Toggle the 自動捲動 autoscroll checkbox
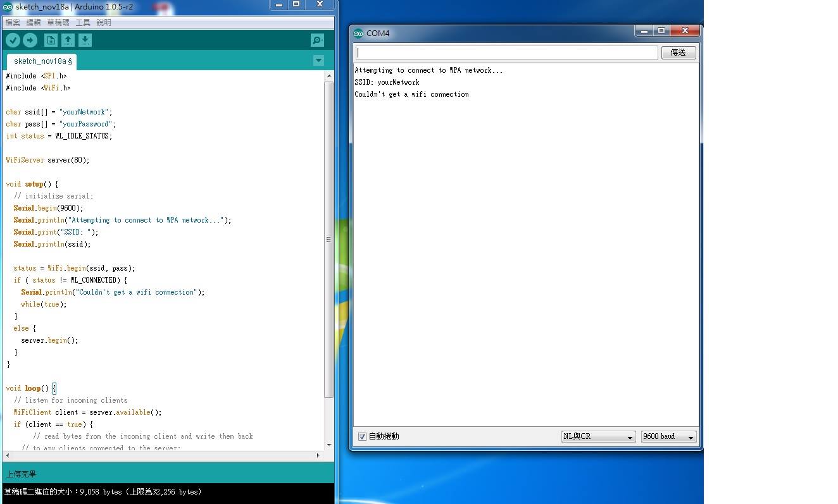 pos(362,436)
